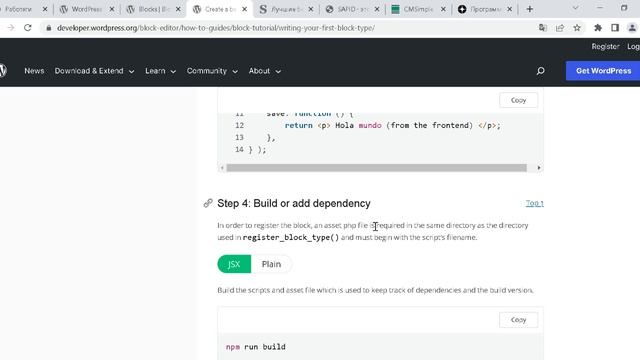Click the WordPress logo in header
Image resolution: width=640 pixels, height=360 pixels.
tap(3, 71)
